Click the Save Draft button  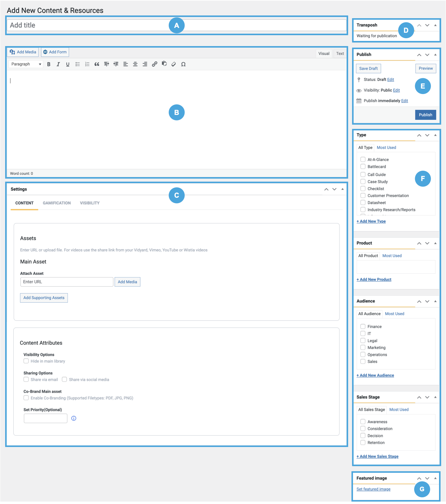[368, 68]
